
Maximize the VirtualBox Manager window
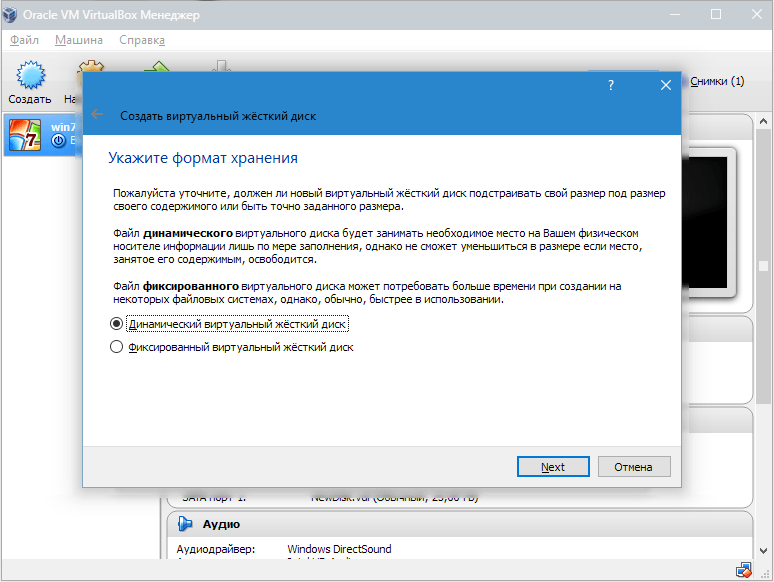coord(715,14)
